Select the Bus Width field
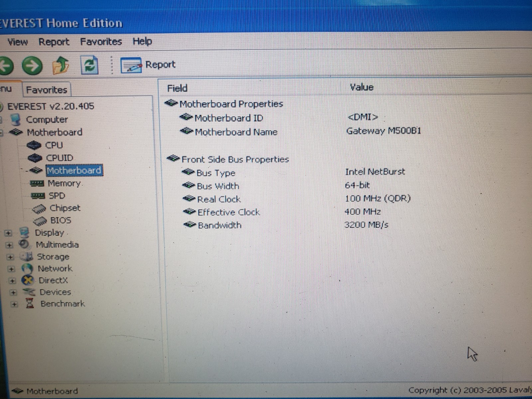 click(x=218, y=186)
